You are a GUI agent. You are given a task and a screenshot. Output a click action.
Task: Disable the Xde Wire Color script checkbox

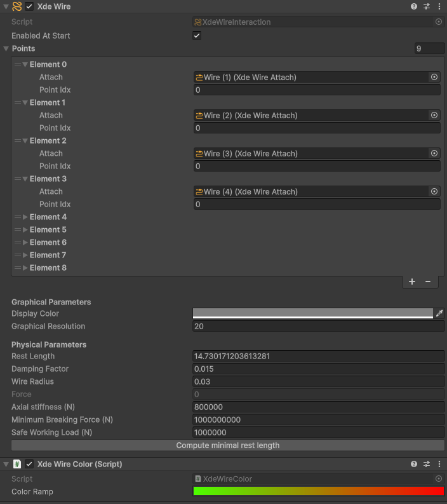point(29,464)
